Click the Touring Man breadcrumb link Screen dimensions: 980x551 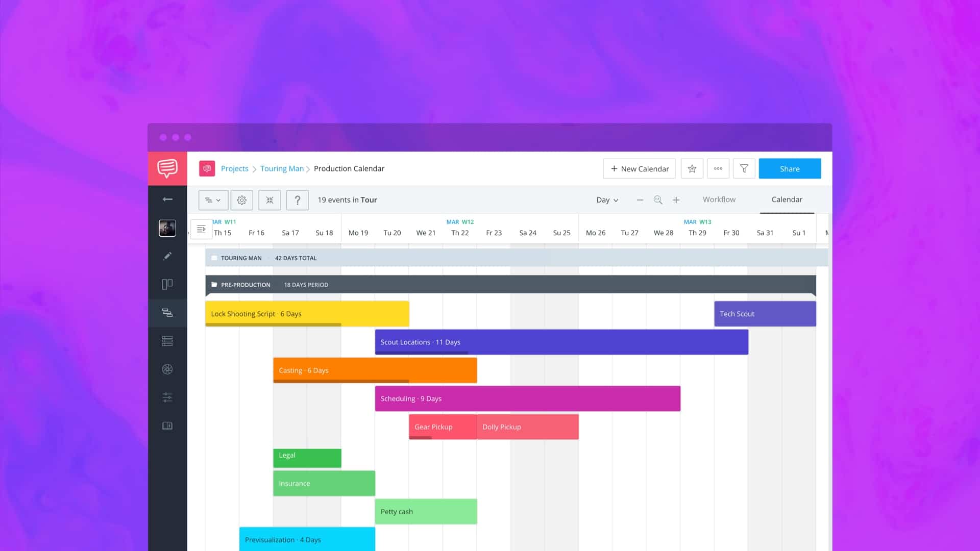pyautogui.click(x=282, y=168)
